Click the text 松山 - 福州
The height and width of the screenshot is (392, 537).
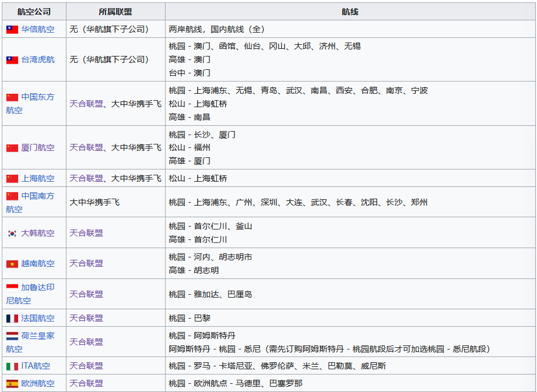pyautogui.click(x=189, y=147)
